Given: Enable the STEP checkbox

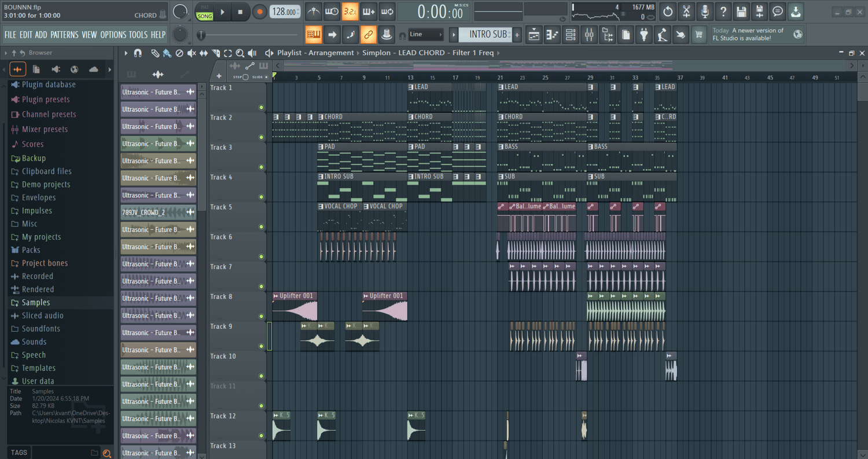Looking at the screenshot, I should (x=245, y=77).
